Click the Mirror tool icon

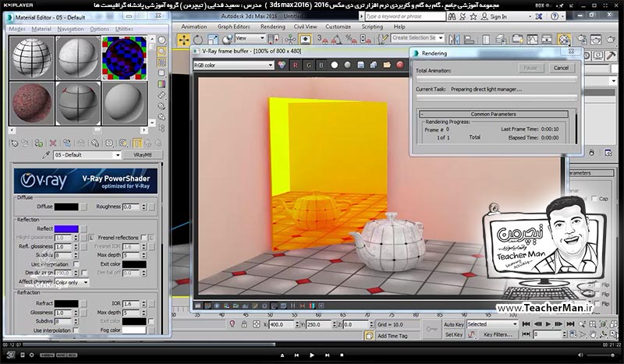click(x=455, y=39)
